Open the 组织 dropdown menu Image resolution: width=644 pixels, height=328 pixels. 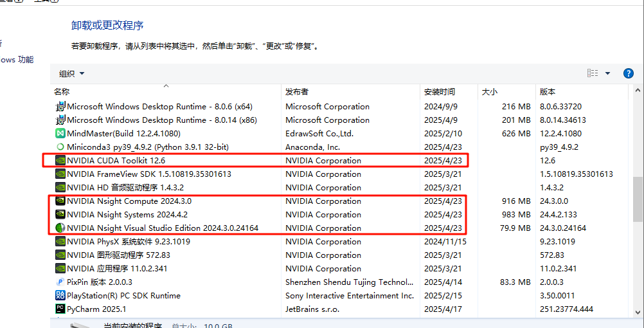pyautogui.click(x=71, y=73)
